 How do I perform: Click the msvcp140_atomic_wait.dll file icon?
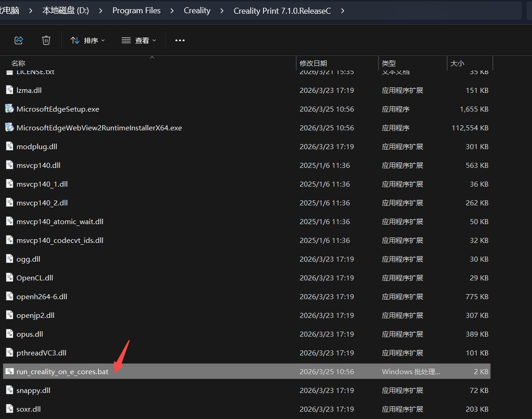click(10, 221)
